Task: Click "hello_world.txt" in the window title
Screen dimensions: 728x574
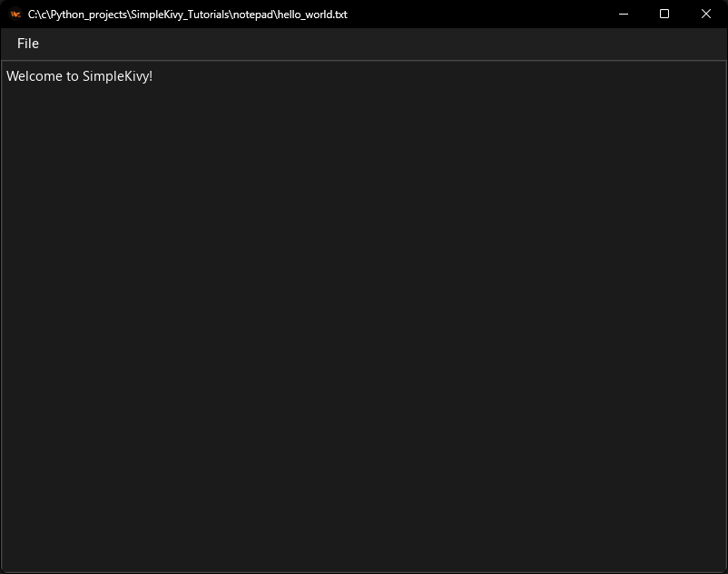Action: point(312,15)
